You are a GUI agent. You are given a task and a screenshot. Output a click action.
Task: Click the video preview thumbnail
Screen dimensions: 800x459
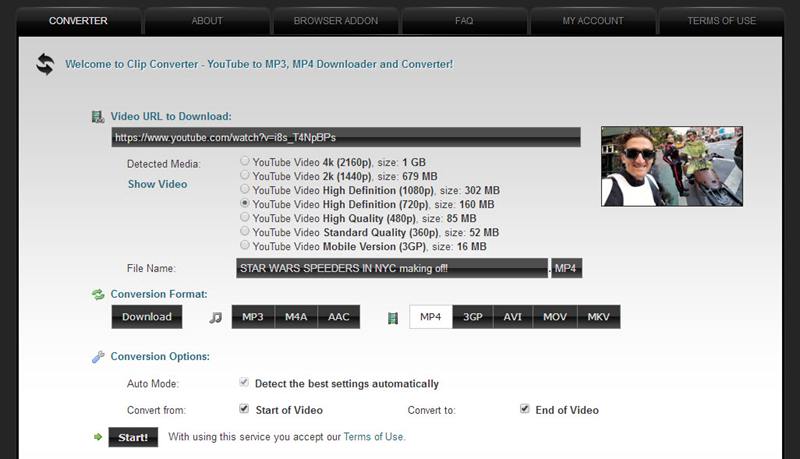pos(672,166)
